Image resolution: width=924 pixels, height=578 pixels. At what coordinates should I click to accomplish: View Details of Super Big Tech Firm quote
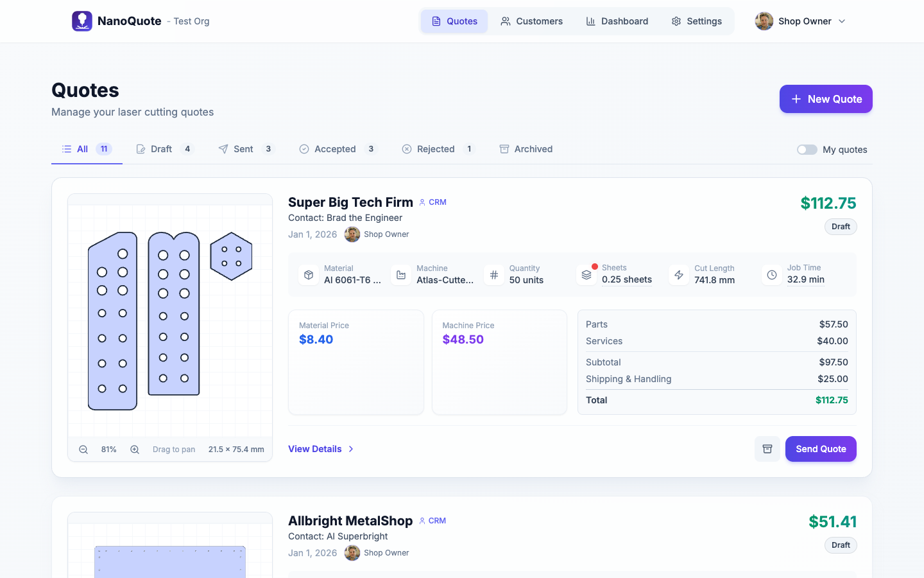[321, 449]
